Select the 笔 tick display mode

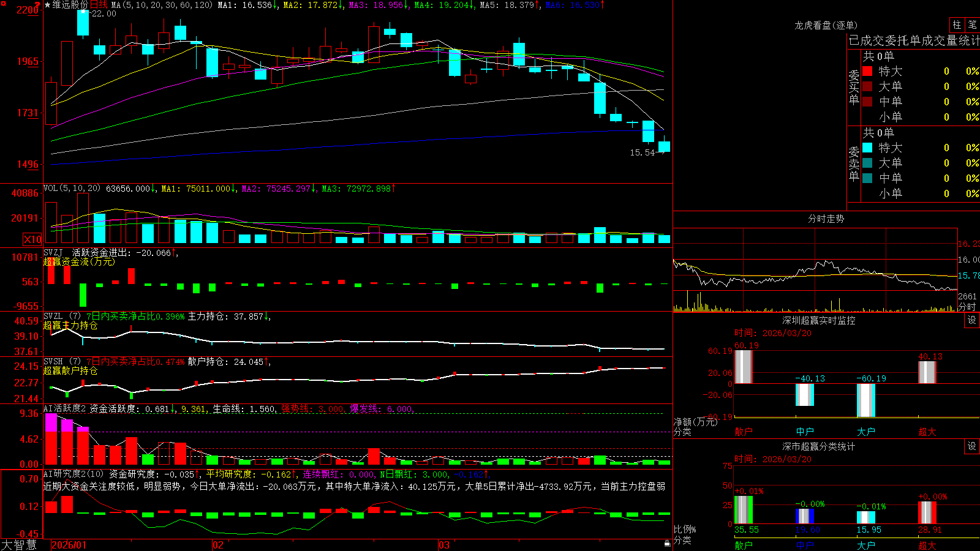click(x=973, y=24)
